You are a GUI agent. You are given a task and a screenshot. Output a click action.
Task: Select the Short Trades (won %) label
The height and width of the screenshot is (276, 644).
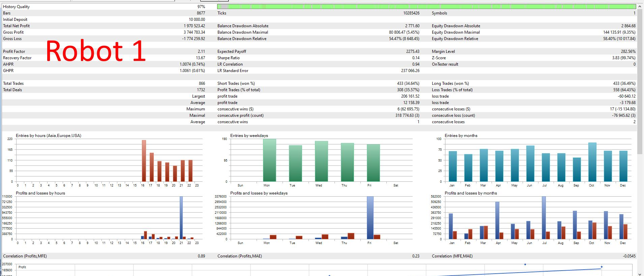point(236,83)
